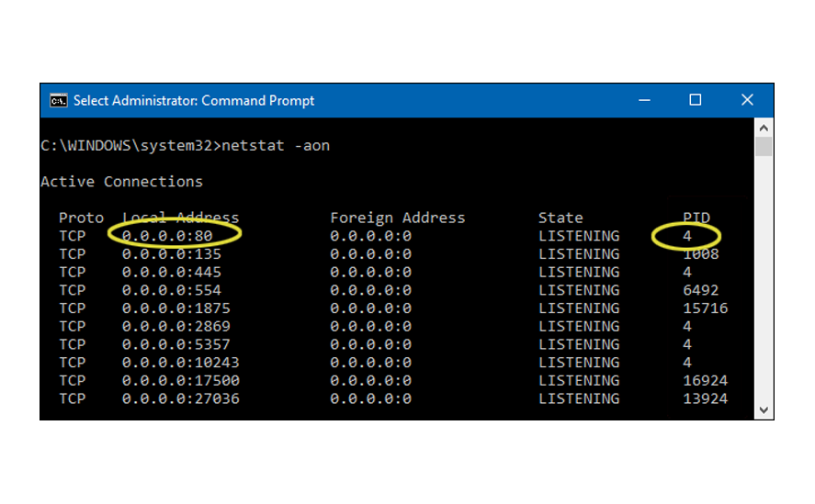Viewport: 815px width, 504px height.
Task: Click TCP protocol in the port 554 row
Action: [73, 290]
